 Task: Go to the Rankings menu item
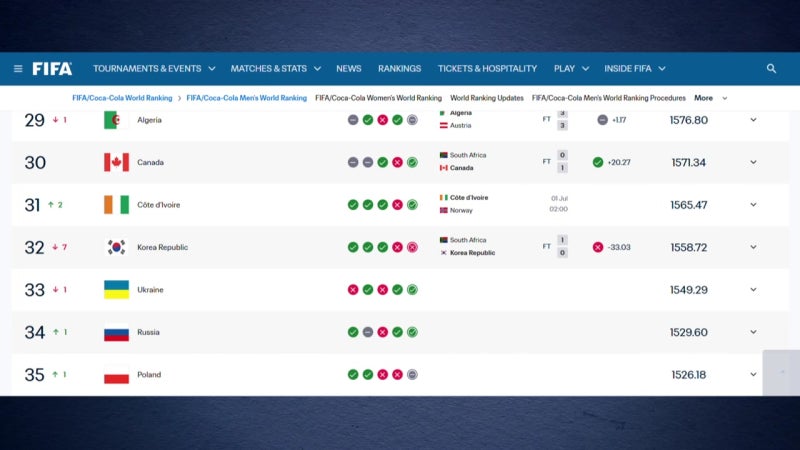pos(399,68)
